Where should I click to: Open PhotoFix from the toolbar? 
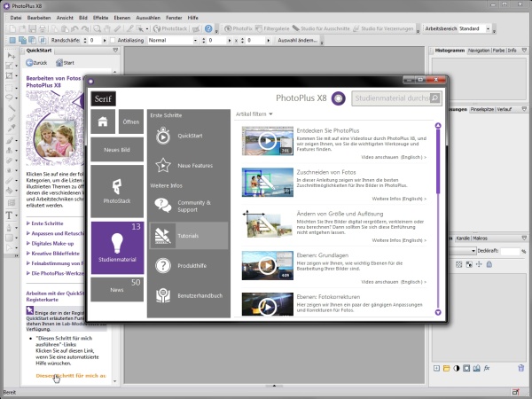[x=239, y=29]
